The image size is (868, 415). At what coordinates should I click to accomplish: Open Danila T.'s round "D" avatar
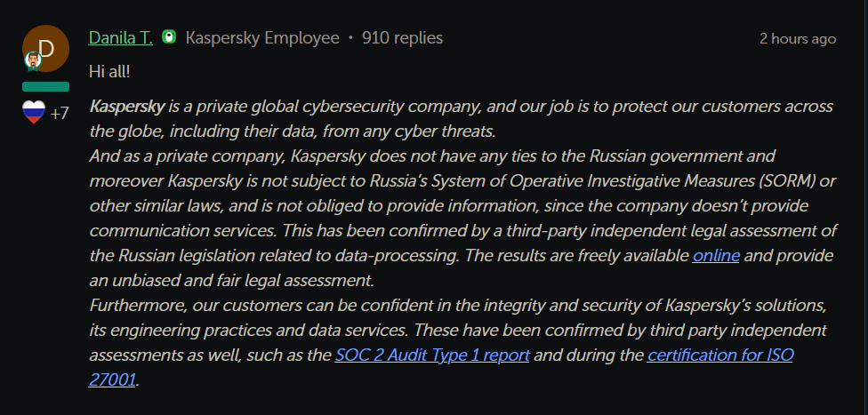pyautogui.click(x=47, y=48)
